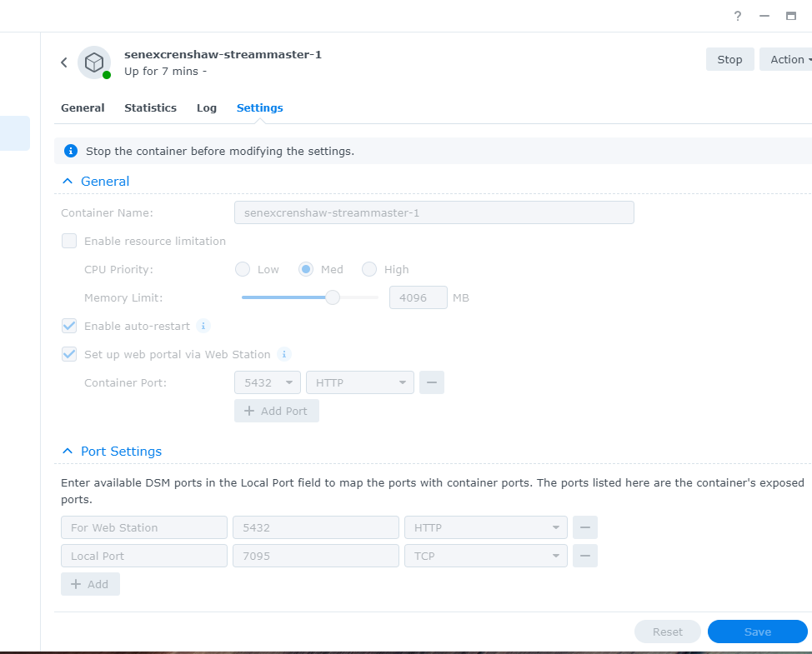Click inside the Container Name field
812x654 pixels.
(x=434, y=212)
